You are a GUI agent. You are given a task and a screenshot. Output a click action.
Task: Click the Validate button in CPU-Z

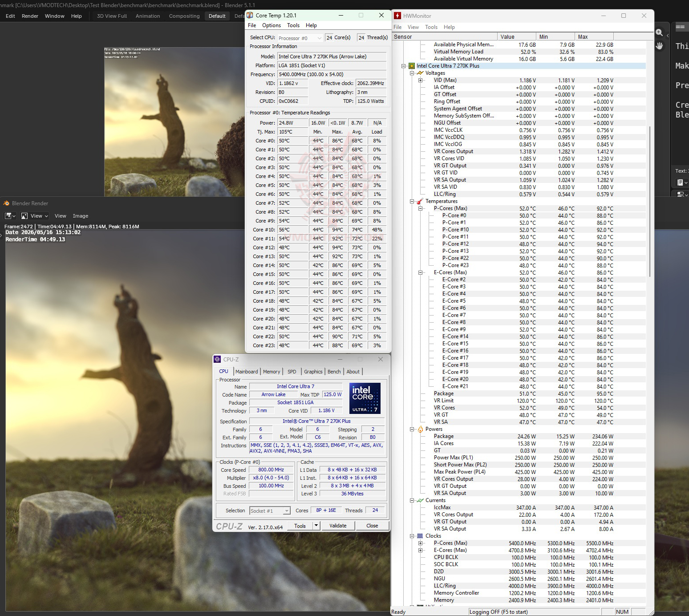[338, 526]
